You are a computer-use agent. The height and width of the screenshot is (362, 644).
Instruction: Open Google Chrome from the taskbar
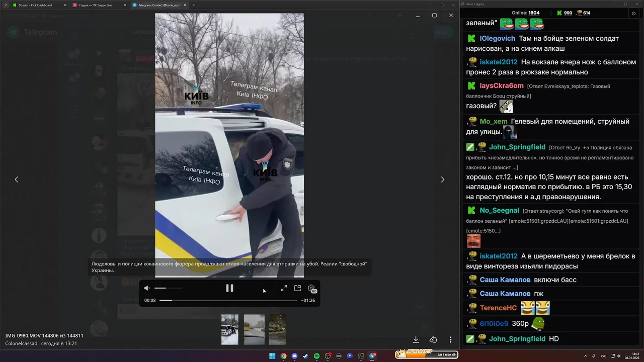click(x=283, y=356)
